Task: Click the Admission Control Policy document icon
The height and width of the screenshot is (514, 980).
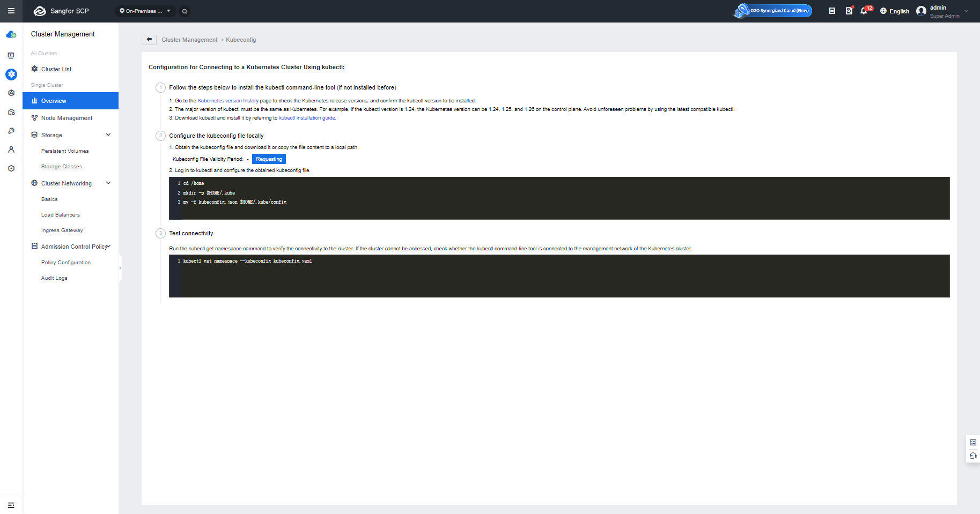Action: click(x=35, y=247)
